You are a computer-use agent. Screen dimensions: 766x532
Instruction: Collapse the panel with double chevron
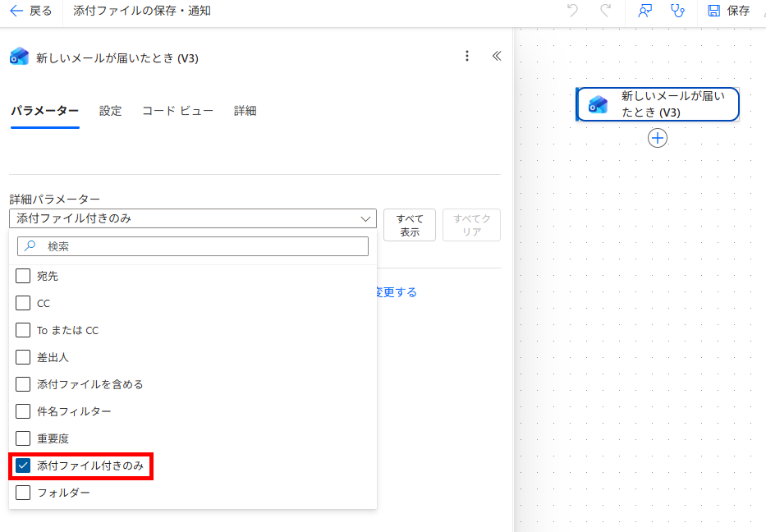click(x=497, y=56)
